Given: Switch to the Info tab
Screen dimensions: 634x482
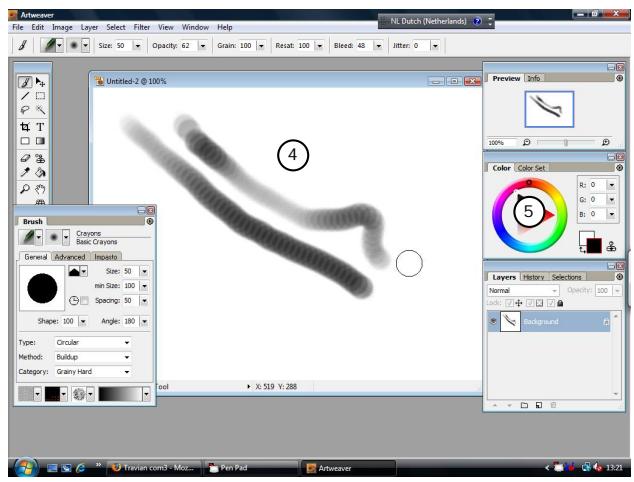Looking at the screenshot, I should 534,78.
